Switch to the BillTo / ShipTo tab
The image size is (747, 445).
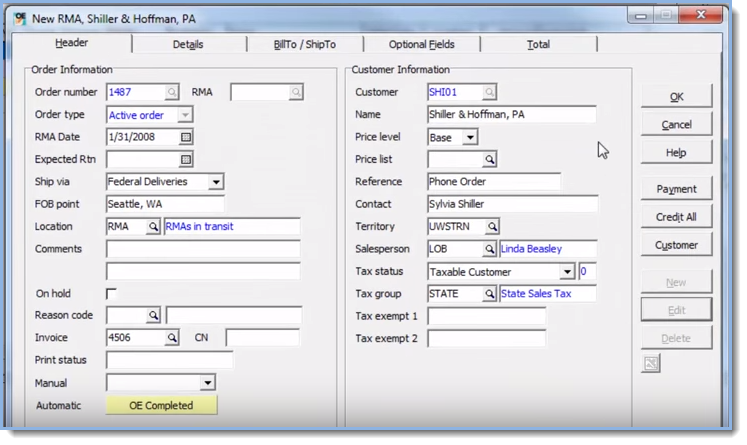pyautogui.click(x=305, y=44)
